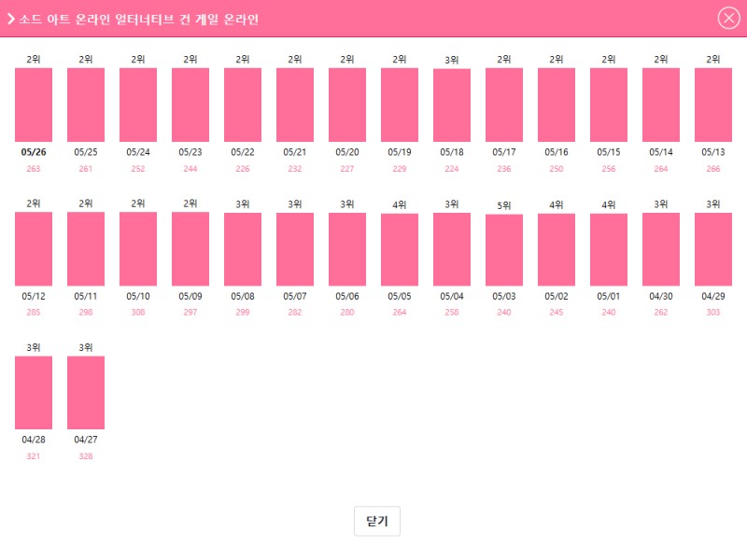
Task: Click the 05/10 date label
Action: (138, 297)
